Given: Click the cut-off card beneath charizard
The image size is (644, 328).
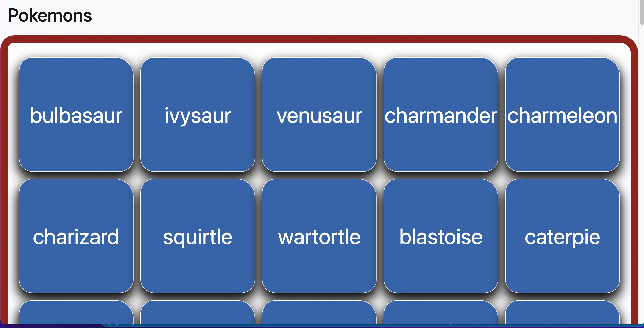Looking at the screenshot, I should [76, 312].
